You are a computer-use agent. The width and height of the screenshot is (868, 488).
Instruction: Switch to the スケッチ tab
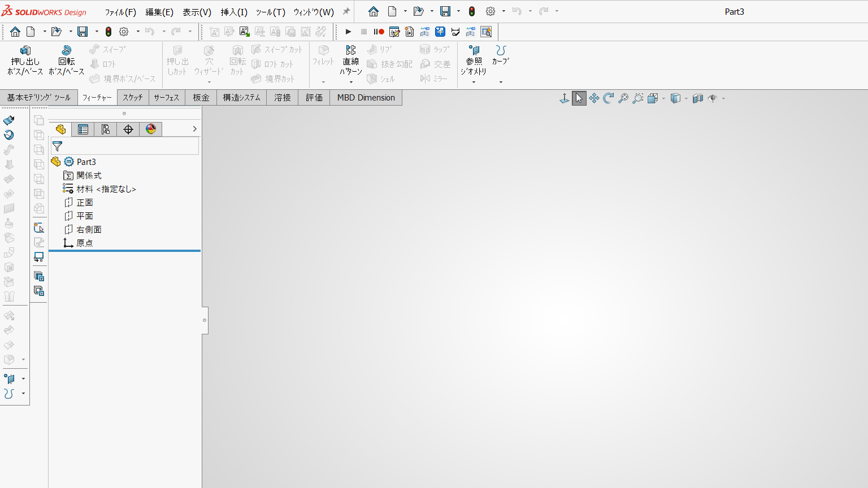(133, 98)
